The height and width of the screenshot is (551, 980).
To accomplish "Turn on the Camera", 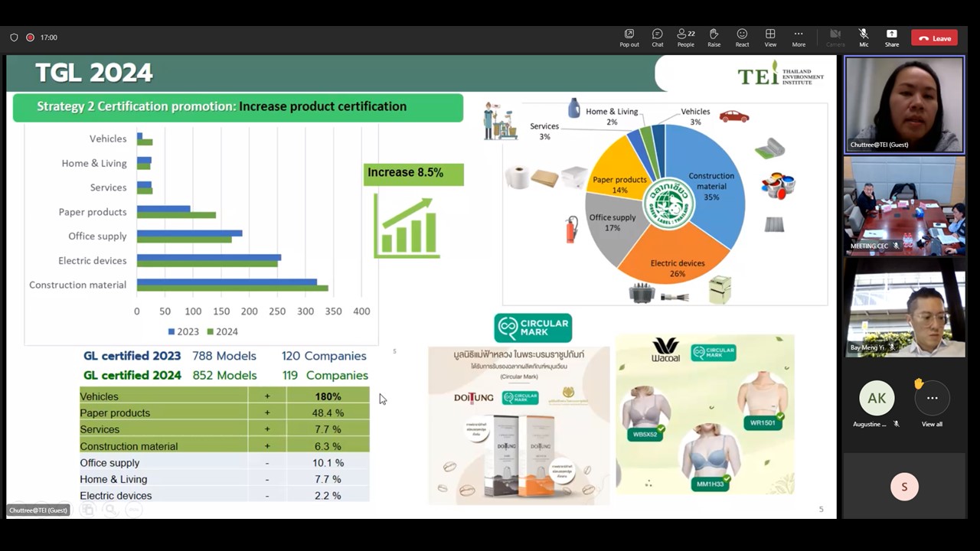I will pos(835,37).
